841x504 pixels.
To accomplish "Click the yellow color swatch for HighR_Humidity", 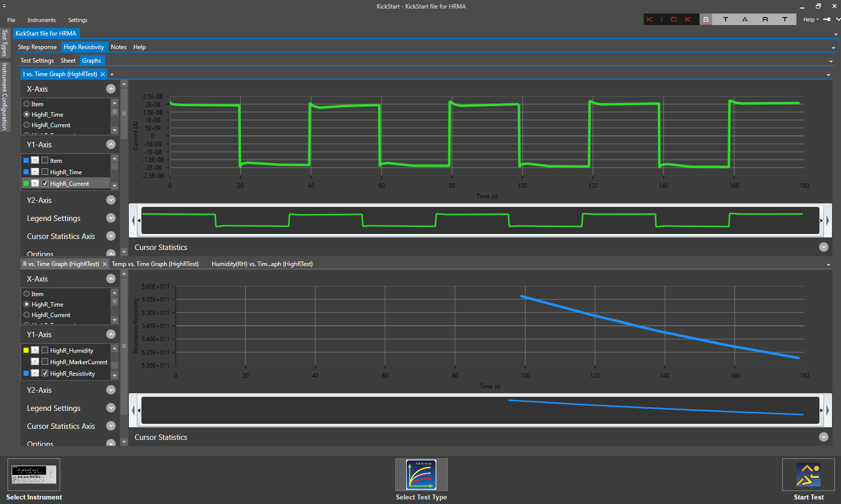I will tap(26, 350).
